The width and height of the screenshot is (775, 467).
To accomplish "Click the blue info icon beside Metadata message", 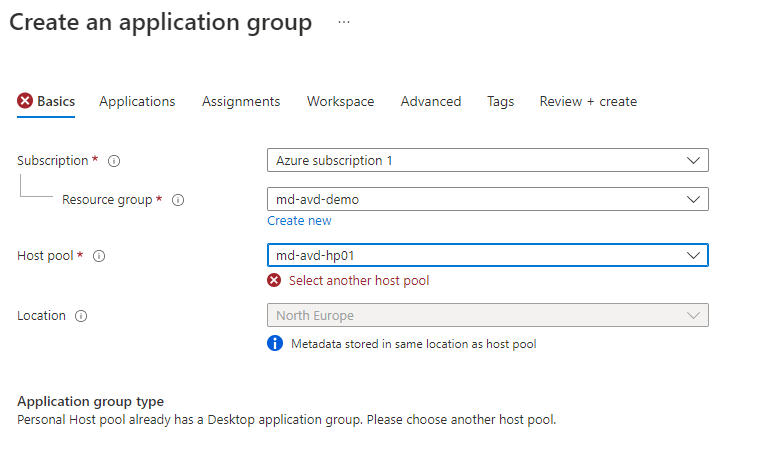I will (x=275, y=344).
